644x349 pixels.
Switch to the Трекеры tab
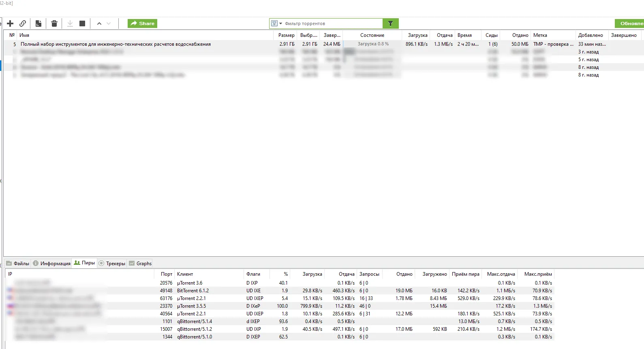[112, 264]
